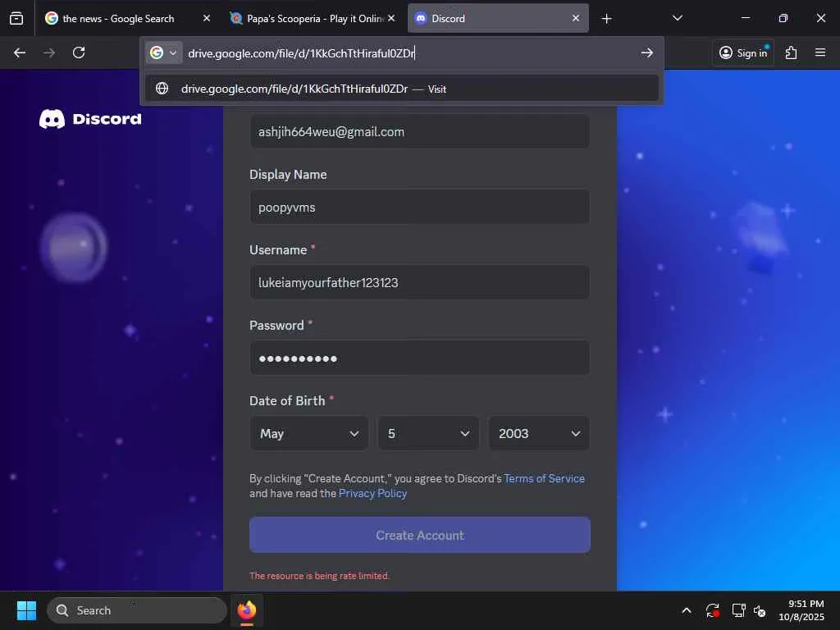Go back to the previous page
Image resolution: width=840 pixels, height=630 pixels.
tap(20, 52)
